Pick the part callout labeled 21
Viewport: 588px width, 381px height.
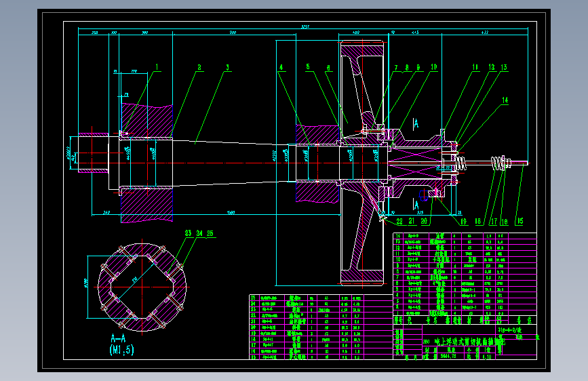(x=412, y=221)
